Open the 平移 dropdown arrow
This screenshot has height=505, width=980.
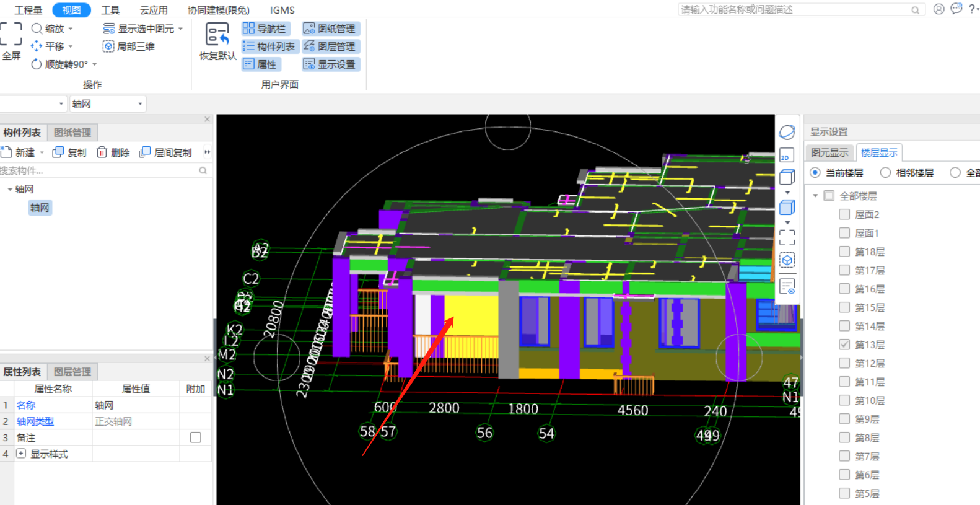[71, 46]
